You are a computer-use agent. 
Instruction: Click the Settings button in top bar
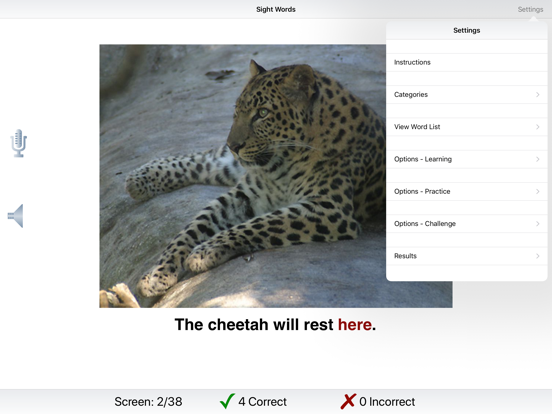click(530, 10)
